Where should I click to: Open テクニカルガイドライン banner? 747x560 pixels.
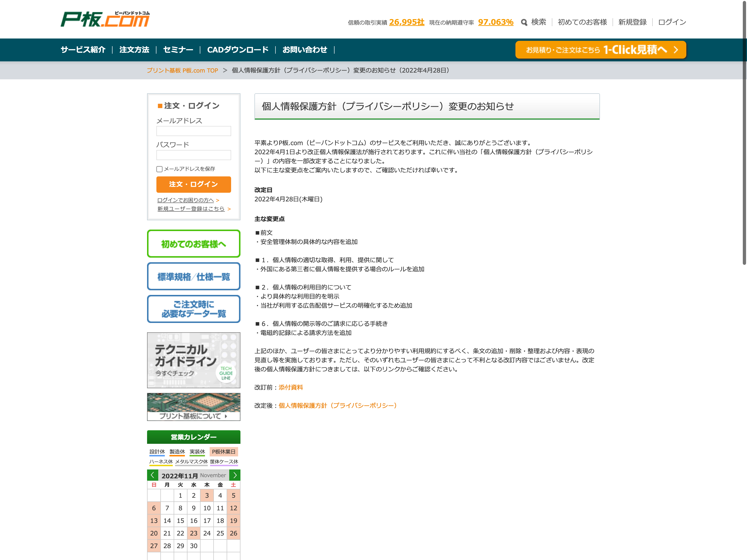[x=194, y=360]
